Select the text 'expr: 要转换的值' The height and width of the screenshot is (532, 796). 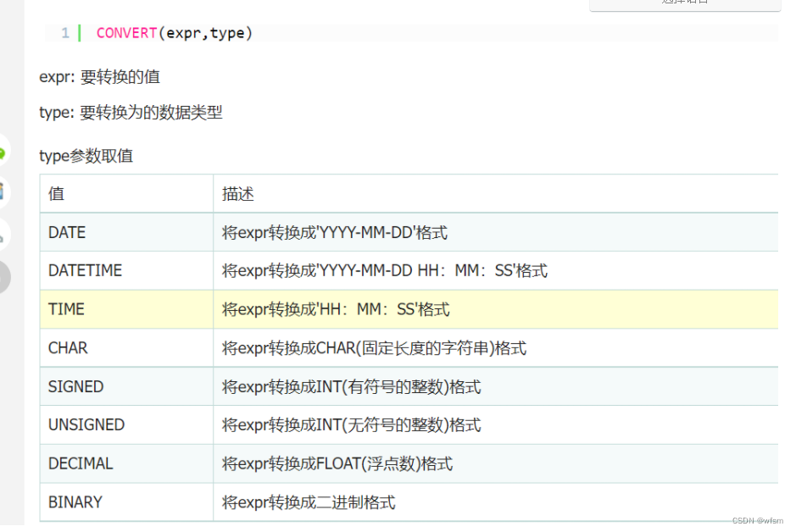[x=99, y=77]
